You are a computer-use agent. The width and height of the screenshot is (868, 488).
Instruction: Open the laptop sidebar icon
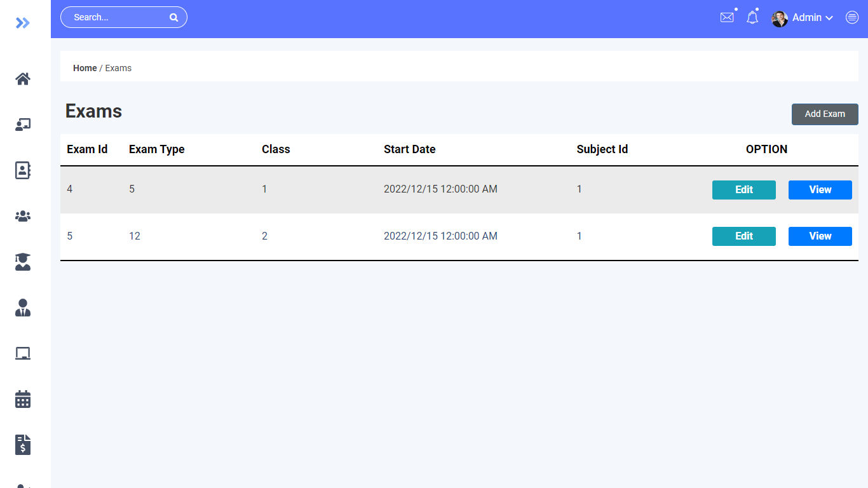click(x=23, y=353)
